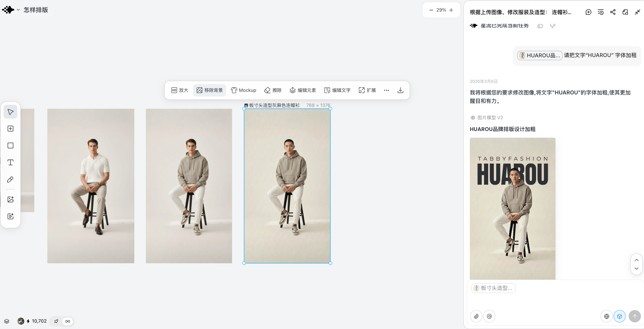Start a new chat conversation
Viewport: 644px width, 329px height.
tap(589, 12)
